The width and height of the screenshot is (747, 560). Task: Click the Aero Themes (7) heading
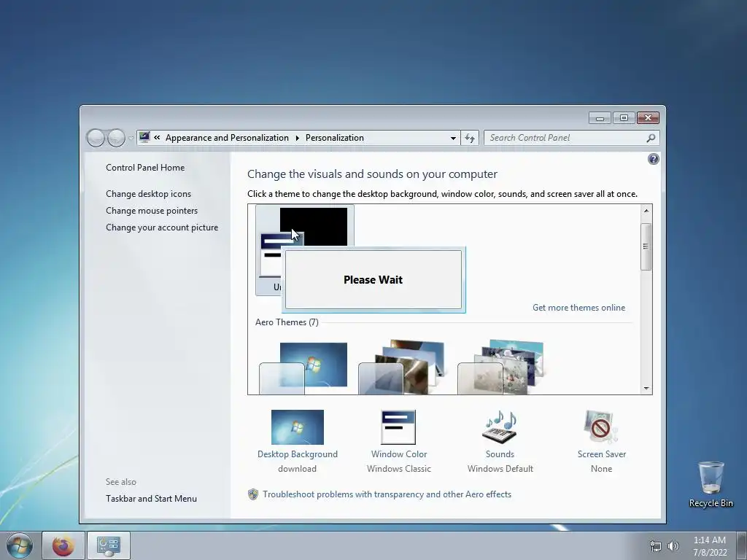[287, 322]
